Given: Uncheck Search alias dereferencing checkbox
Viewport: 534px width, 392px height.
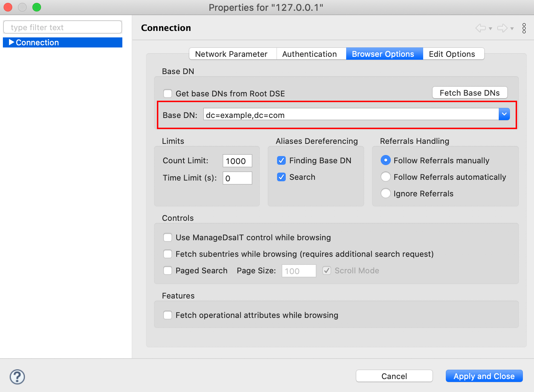Looking at the screenshot, I should (281, 177).
